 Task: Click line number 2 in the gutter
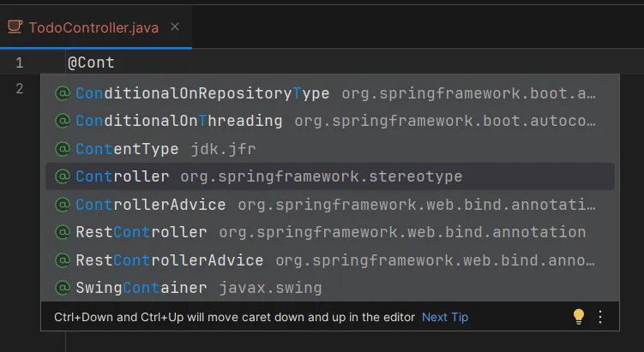point(19,88)
